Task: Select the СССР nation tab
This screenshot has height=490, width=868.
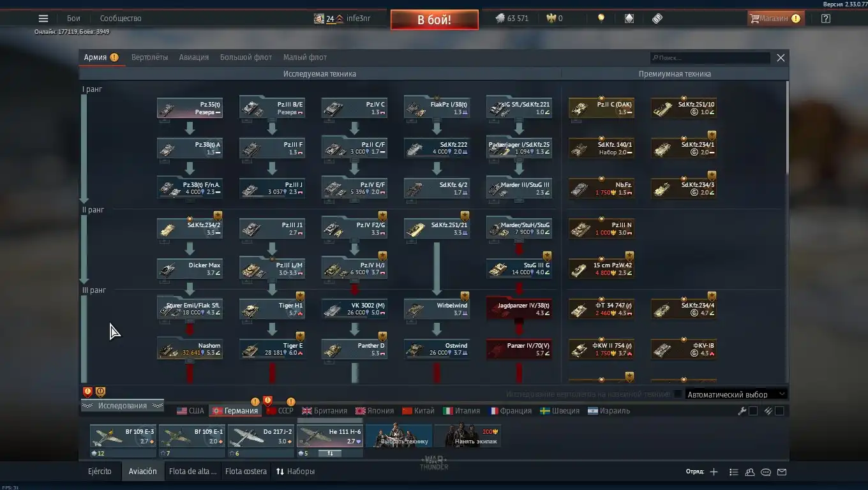Action: coord(280,411)
